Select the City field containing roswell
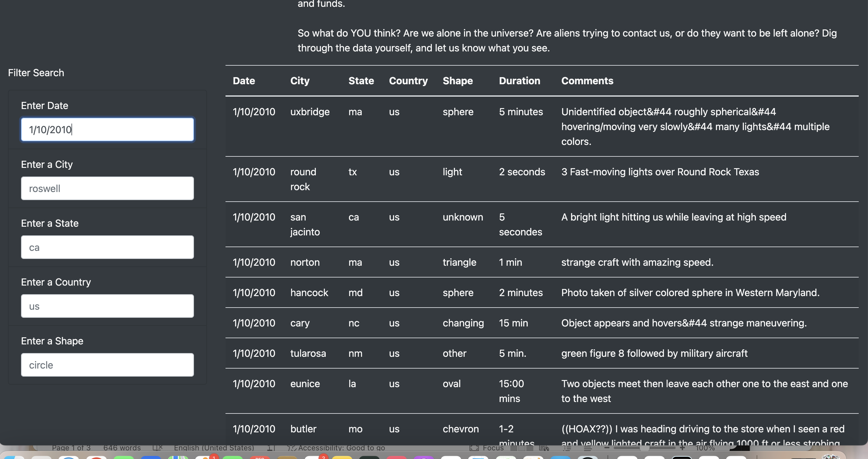Screen dimensions: 868x459 [x=107, y=188]
